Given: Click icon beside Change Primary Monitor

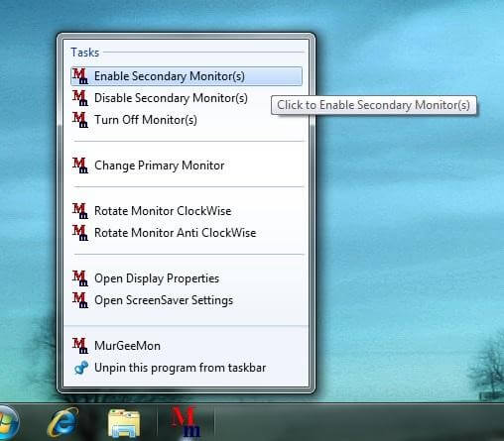Looking at the screenshot, I should pyautogui.click(x=80, y=165).
